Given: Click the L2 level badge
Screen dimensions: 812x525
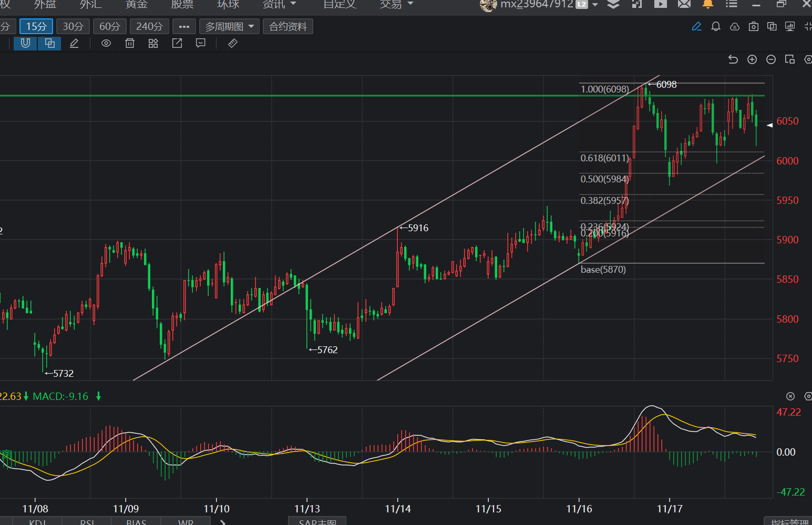Looking at the screenshot, I should pos(582,4).
